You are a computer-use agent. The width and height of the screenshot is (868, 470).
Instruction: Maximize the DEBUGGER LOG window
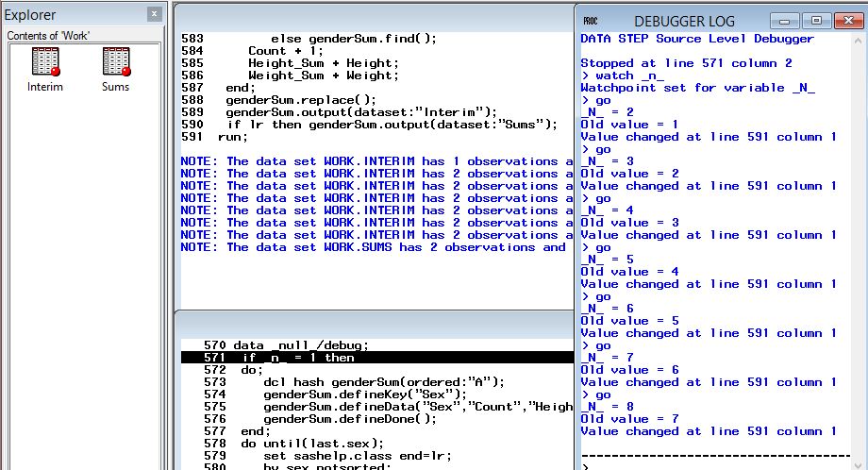pos(816,21)
